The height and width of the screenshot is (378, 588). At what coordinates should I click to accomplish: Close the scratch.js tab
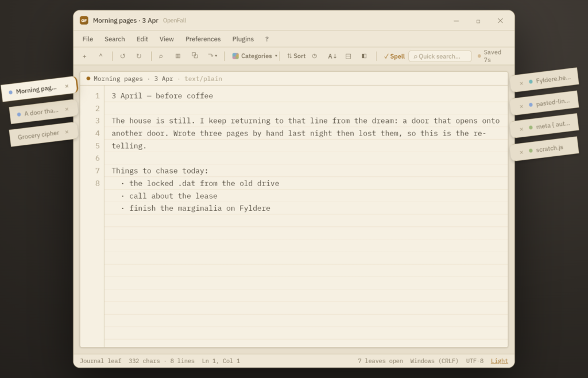[521, 152]
